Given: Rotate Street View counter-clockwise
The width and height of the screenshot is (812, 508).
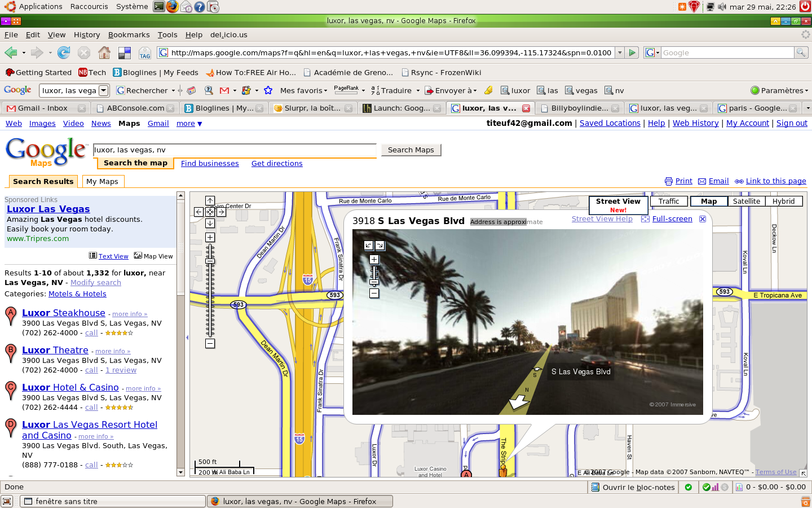Looking at the screenshot, I should (x=368, y=245).
